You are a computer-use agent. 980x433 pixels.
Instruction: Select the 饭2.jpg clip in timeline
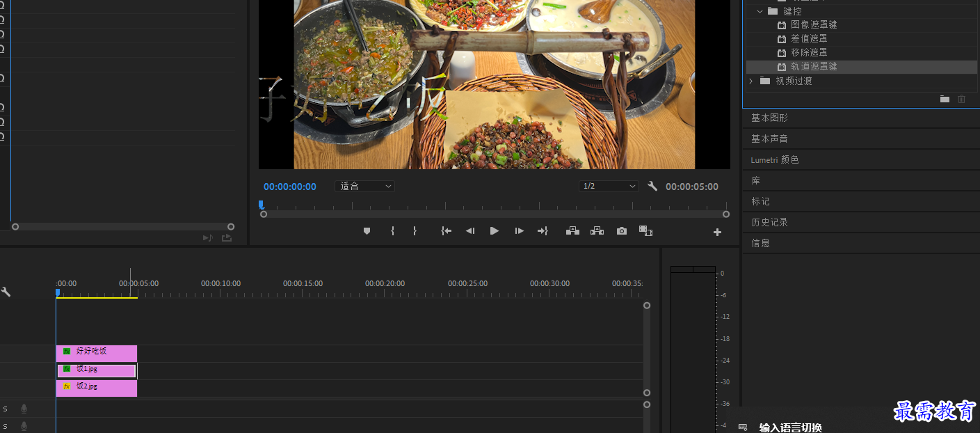(x=97, y=388)
